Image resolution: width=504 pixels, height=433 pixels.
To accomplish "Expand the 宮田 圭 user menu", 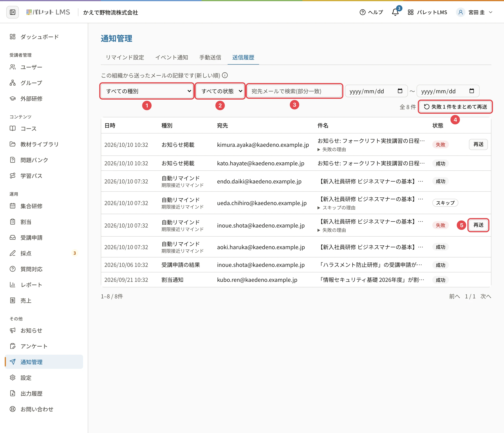I will [474, 12].
